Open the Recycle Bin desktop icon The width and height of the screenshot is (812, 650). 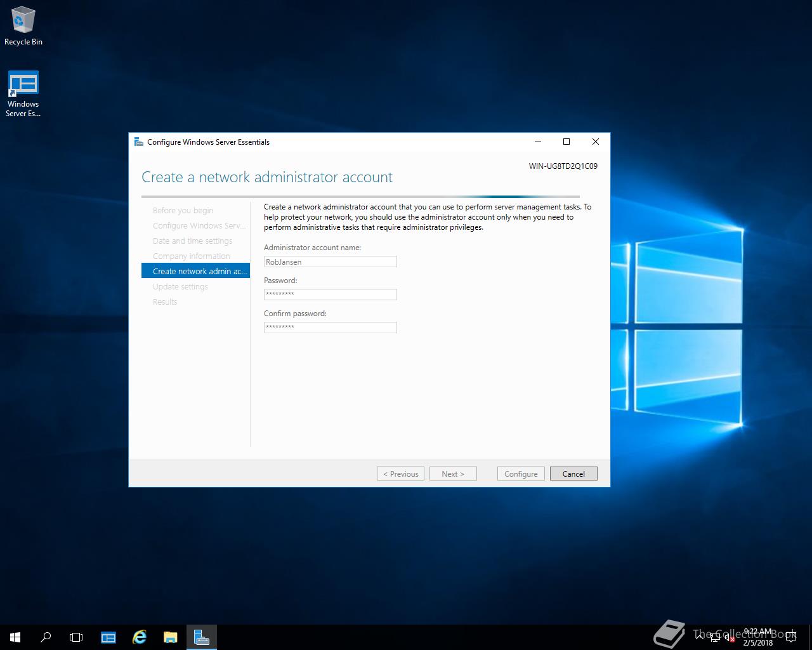23,27
